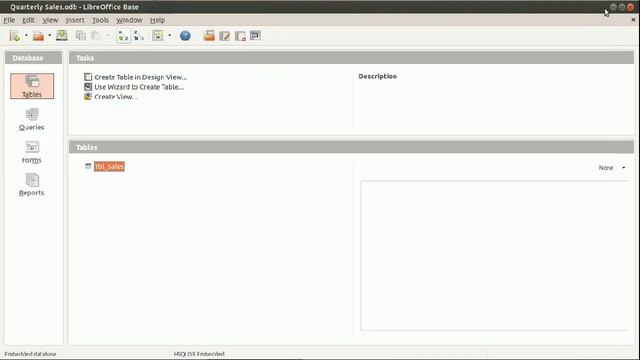Open the View menu
Image resolution: width=640 pixels, height=360 pixels.
pos(50,20)
